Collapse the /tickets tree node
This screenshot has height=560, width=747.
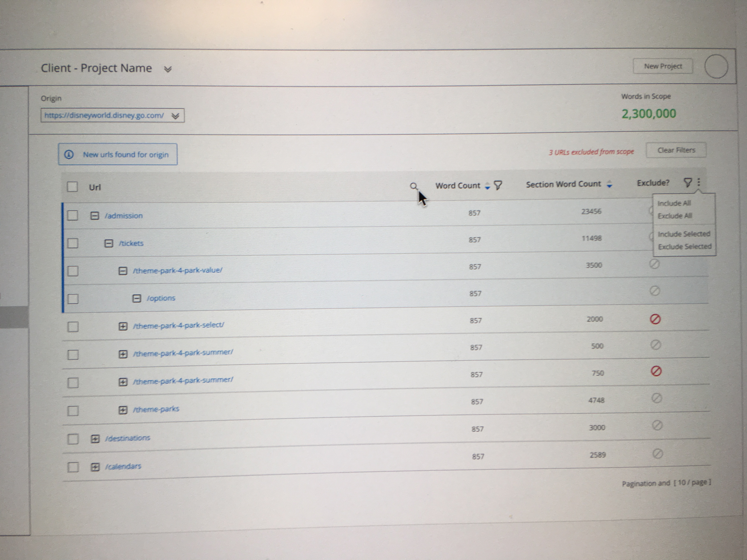tap(108, 243)
